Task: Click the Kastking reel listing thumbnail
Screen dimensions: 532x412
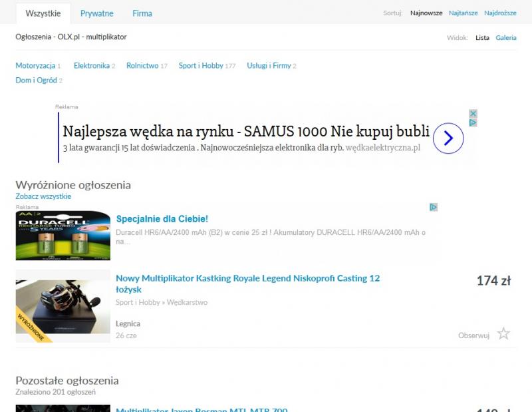Action: click(x=63, y=306)
